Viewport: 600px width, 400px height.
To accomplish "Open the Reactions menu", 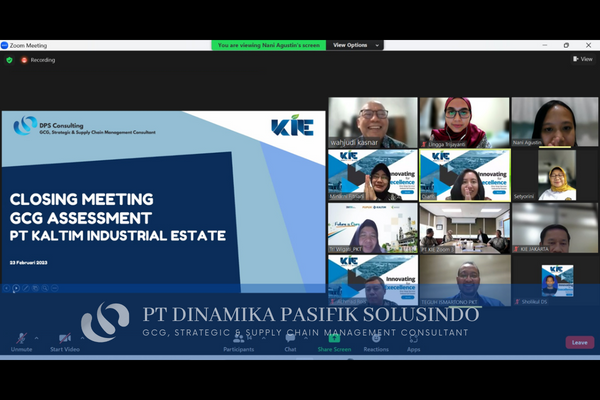I will click(376, 340).
